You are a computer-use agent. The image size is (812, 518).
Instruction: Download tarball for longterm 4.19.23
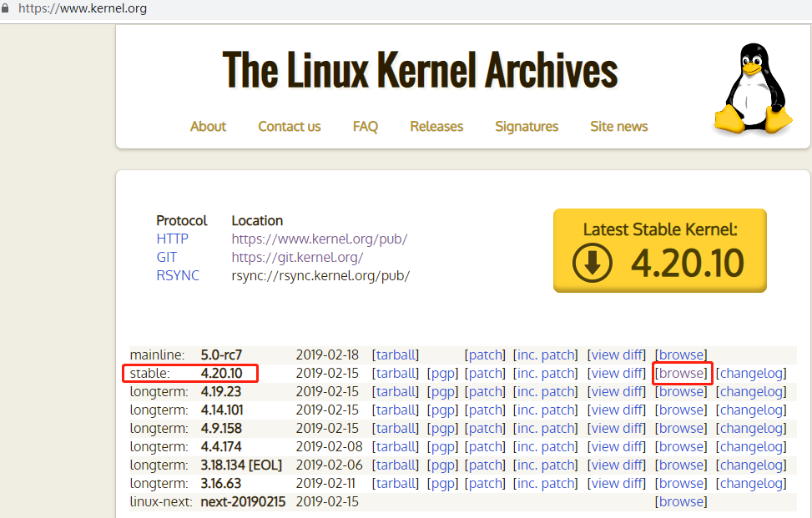coord(396,392)
